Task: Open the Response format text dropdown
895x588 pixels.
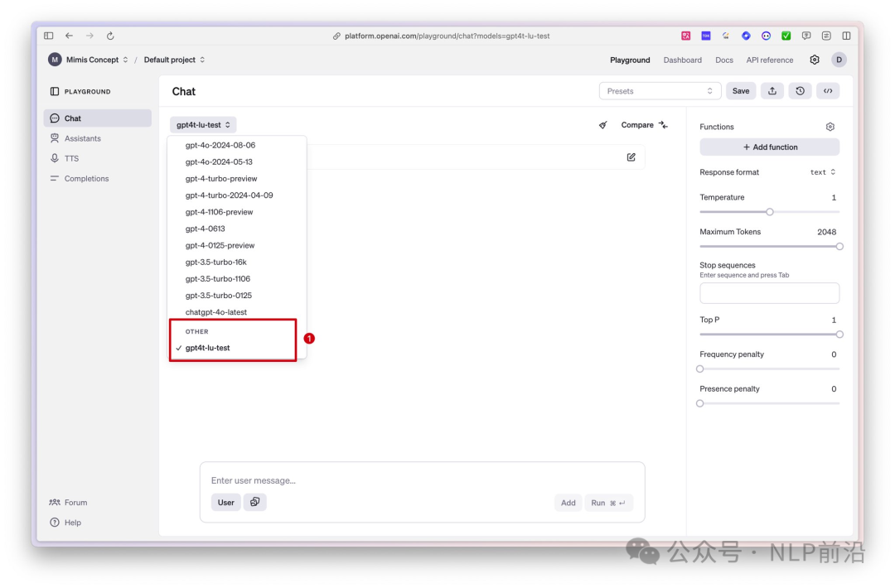Action: point(822,172)
